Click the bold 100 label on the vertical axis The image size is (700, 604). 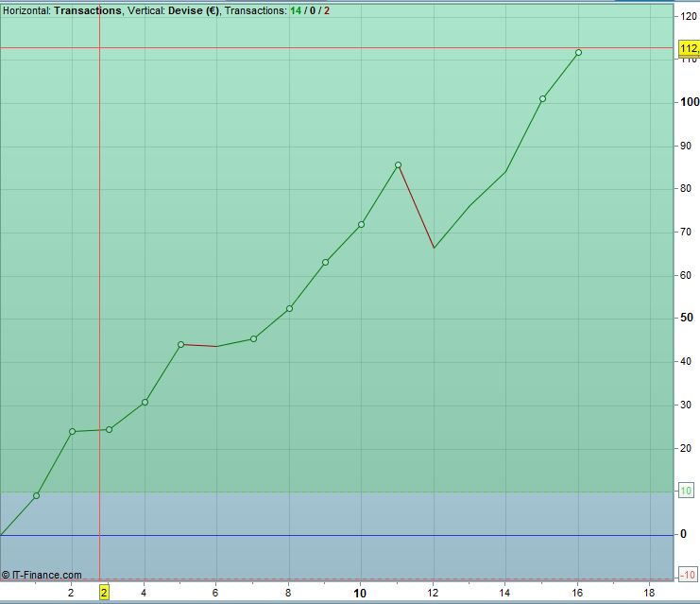point(690,102)
